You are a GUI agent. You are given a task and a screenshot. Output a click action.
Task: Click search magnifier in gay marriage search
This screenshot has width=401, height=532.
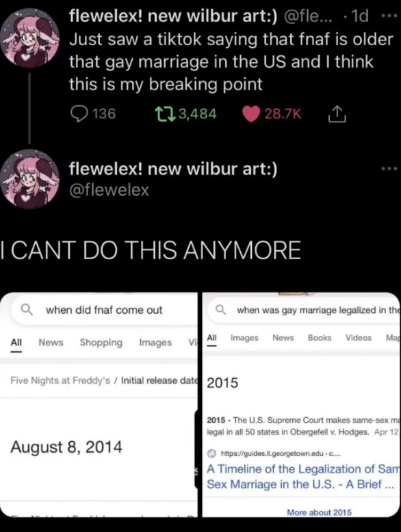coord(221,310)
